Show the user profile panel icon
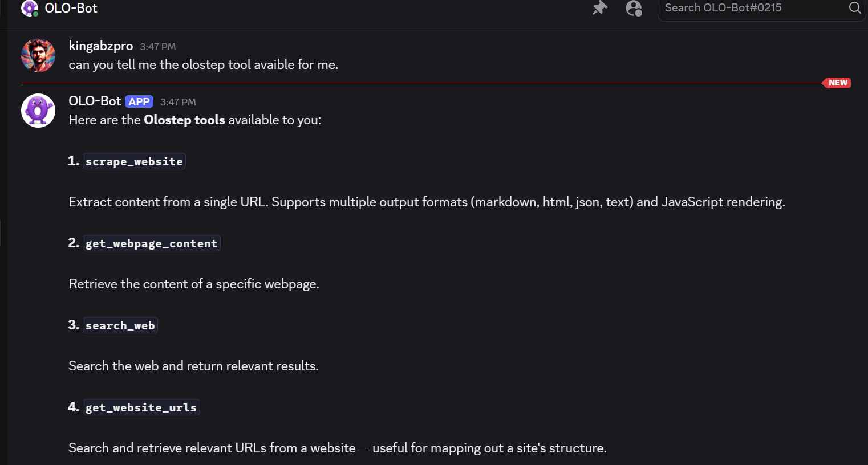868x465 pixels. coord(634,8)
